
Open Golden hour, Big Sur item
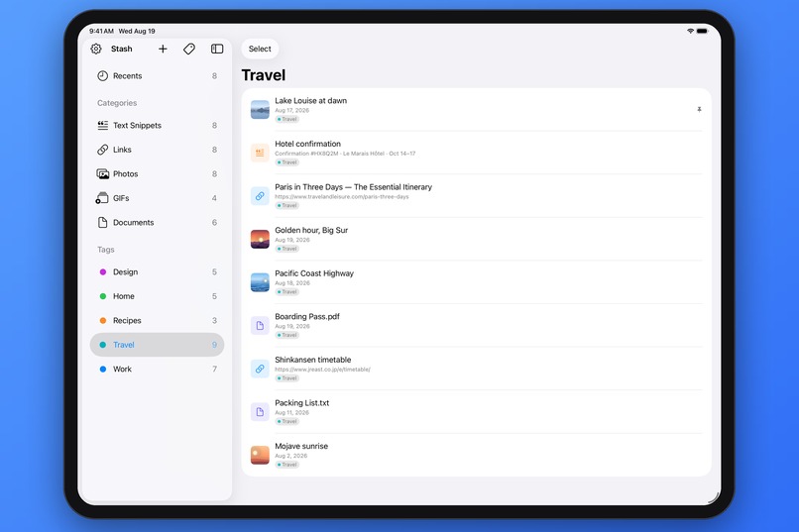(477, 240)
